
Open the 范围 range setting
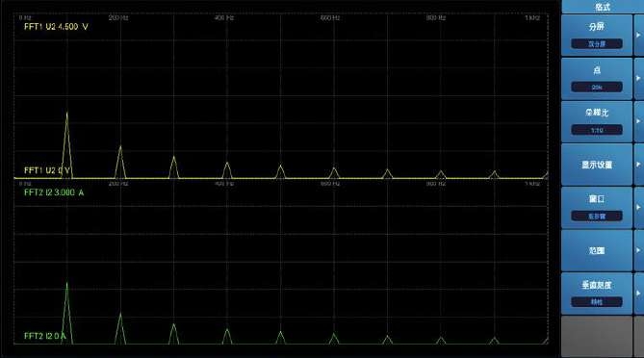597,250
